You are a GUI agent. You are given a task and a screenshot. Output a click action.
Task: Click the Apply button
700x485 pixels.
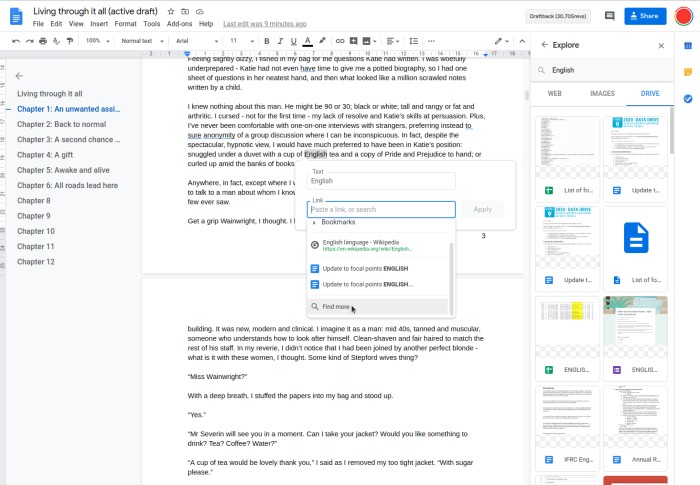483,209
